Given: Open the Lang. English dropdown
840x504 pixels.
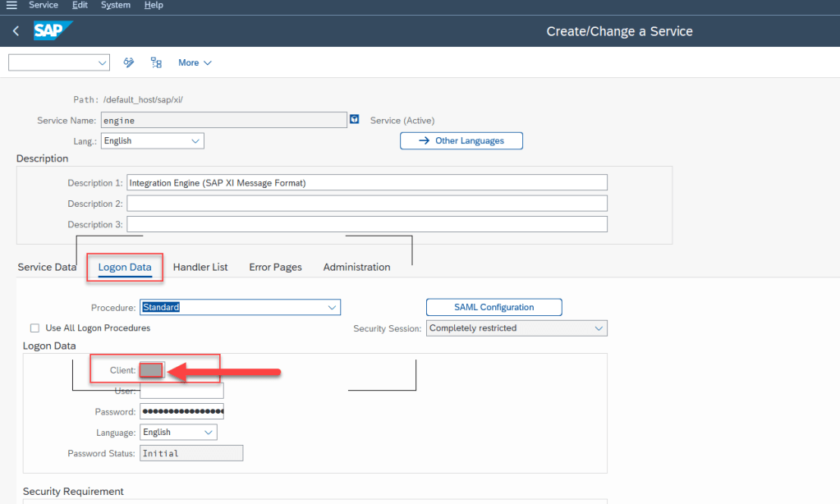Looking at the screenshot, I should click(x=195, y=141).
